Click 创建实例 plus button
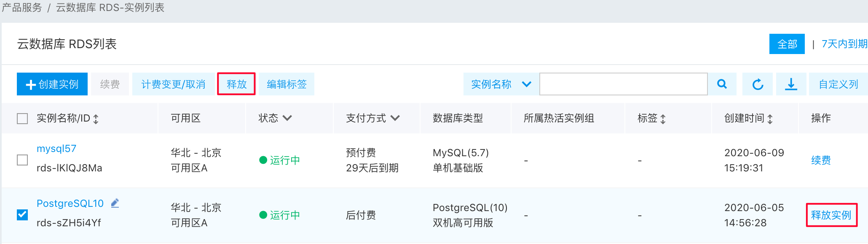The height and width of the screenshot is (244, 868). tap(52, 84)
